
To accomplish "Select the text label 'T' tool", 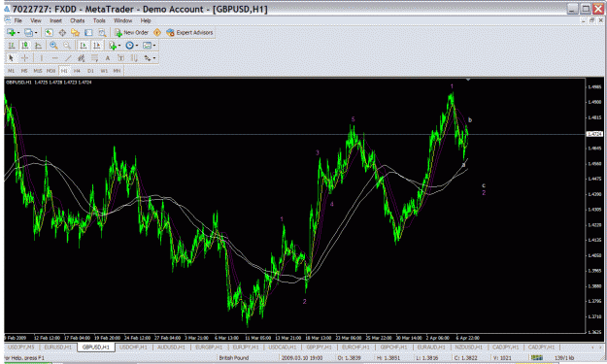I will pos(120,58).
